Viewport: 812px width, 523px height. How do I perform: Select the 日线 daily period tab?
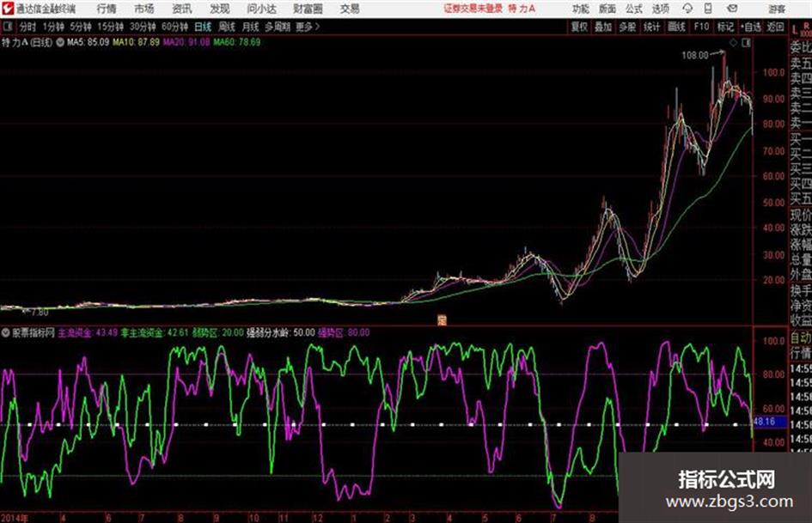(x=203, y=27)
